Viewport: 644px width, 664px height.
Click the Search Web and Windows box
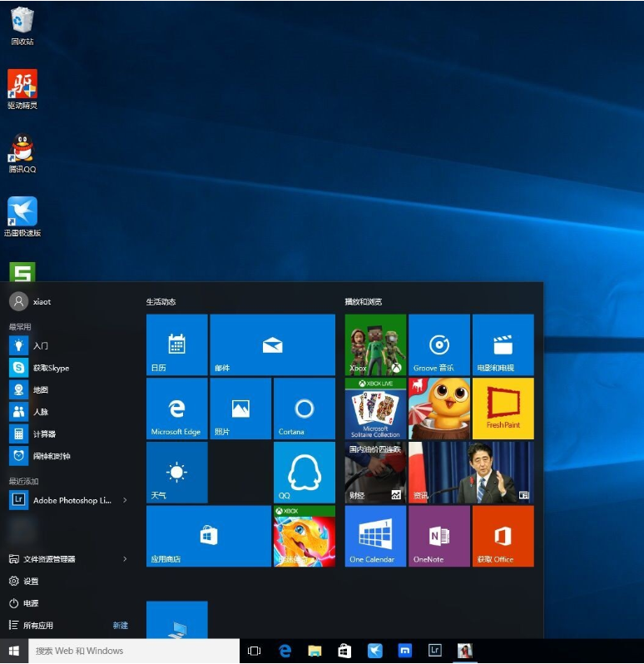coord(135,651)
